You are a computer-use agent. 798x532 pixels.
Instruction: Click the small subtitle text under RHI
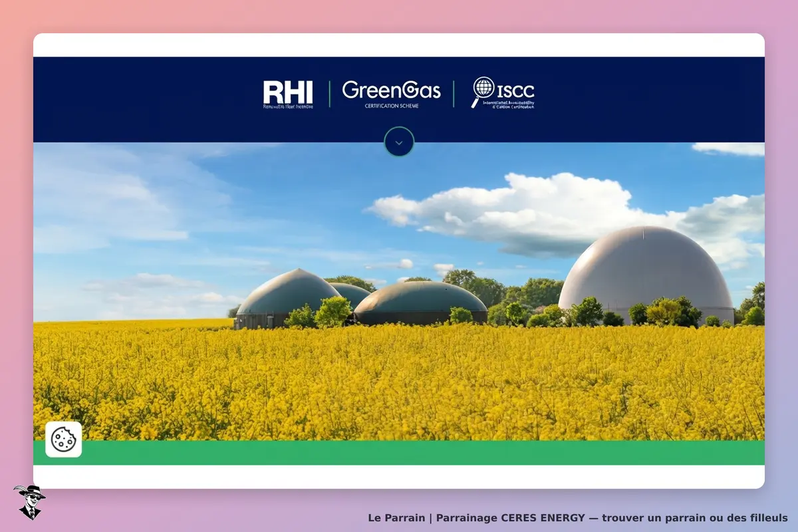(288, 106)
